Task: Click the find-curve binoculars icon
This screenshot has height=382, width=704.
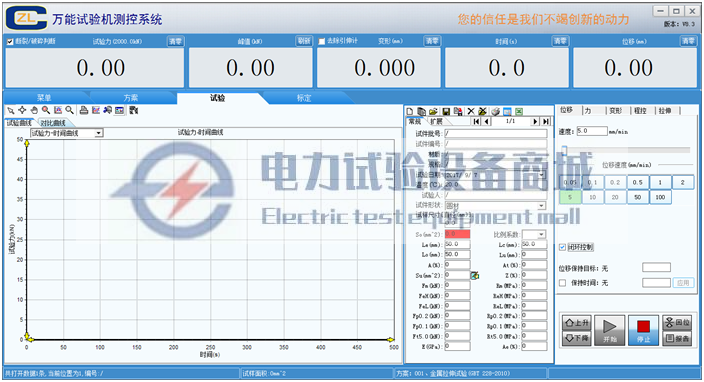Action: [107, 110]
